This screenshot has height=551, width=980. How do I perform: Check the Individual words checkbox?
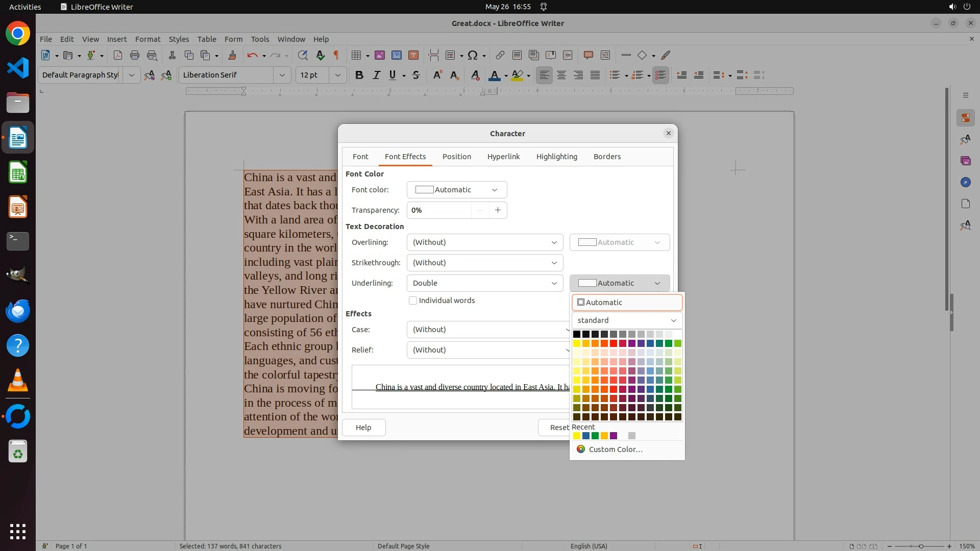click(413, 300)
